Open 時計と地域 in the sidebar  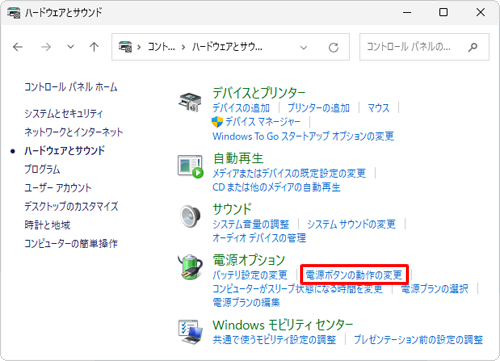[47, 225]
